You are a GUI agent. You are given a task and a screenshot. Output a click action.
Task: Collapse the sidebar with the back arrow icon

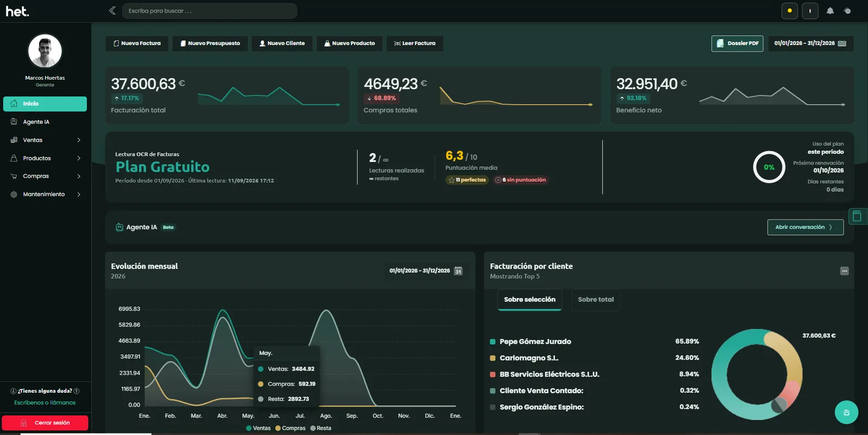pos(112,10)
